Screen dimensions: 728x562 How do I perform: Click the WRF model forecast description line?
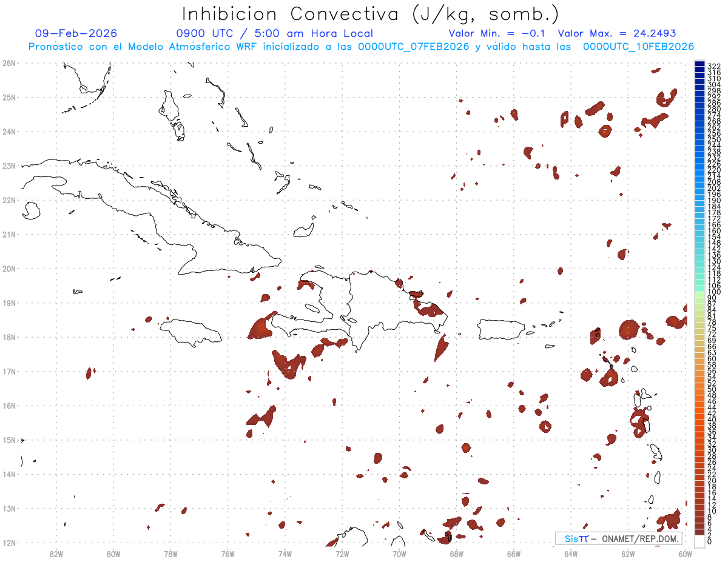(x=361, y=47)
